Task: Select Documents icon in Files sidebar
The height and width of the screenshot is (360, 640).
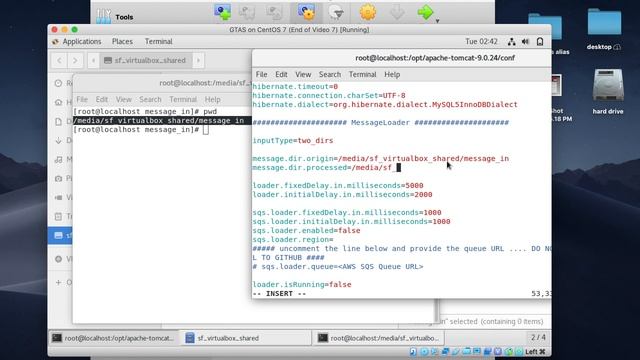Action: pyautogui.click(x=58, y=122)
